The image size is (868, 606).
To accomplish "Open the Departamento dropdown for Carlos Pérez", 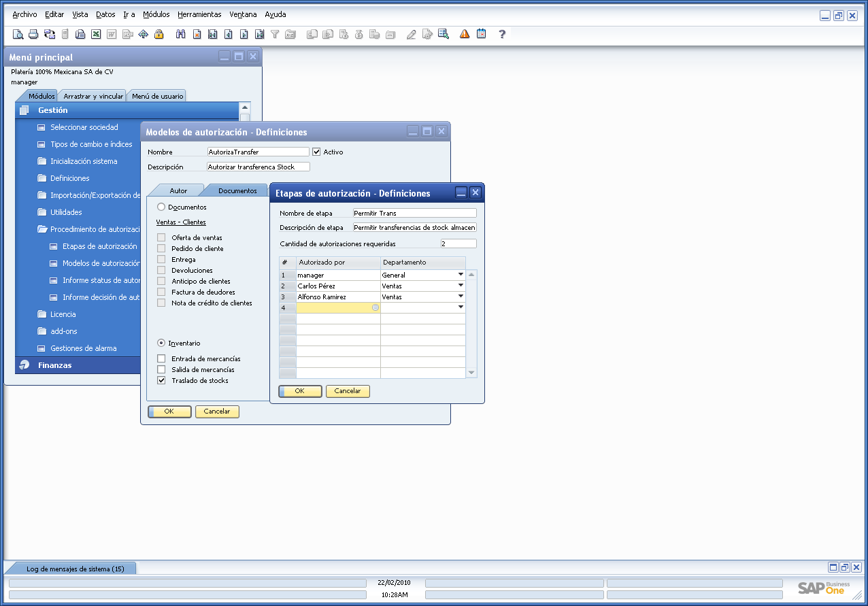I will (x=461, y=286).
